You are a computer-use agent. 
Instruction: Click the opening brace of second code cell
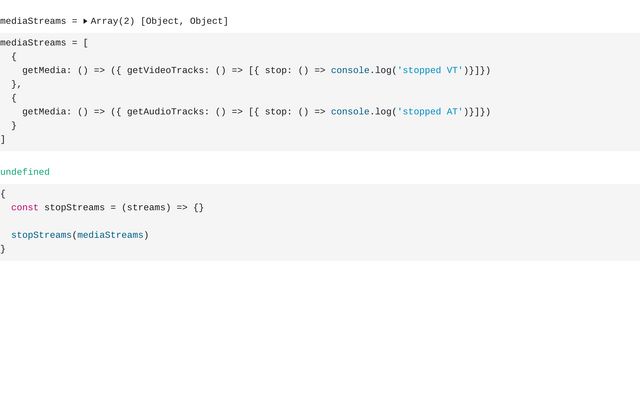tap(3, 194)
